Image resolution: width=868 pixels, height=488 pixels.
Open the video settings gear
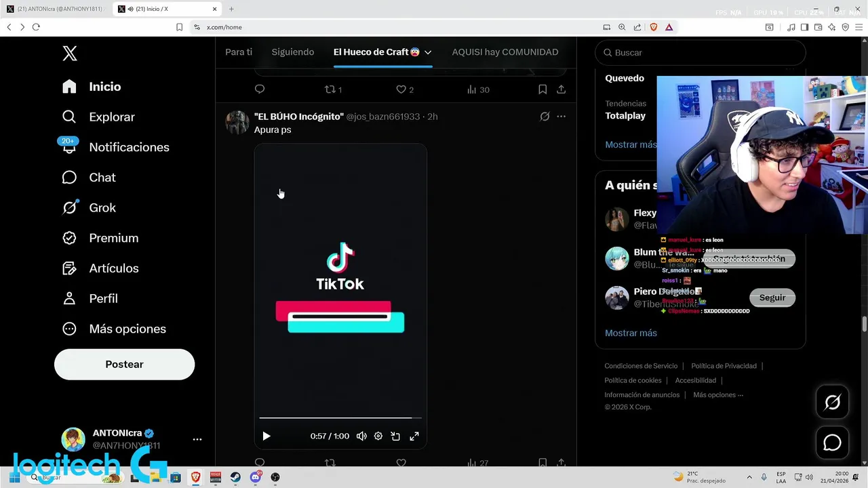(378, 436)
